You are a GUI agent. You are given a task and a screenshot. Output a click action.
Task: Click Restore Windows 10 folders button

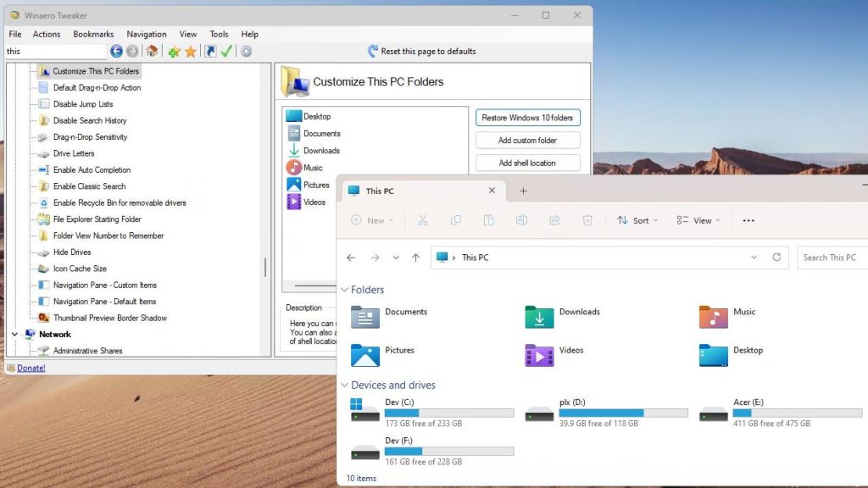[527, 118]
